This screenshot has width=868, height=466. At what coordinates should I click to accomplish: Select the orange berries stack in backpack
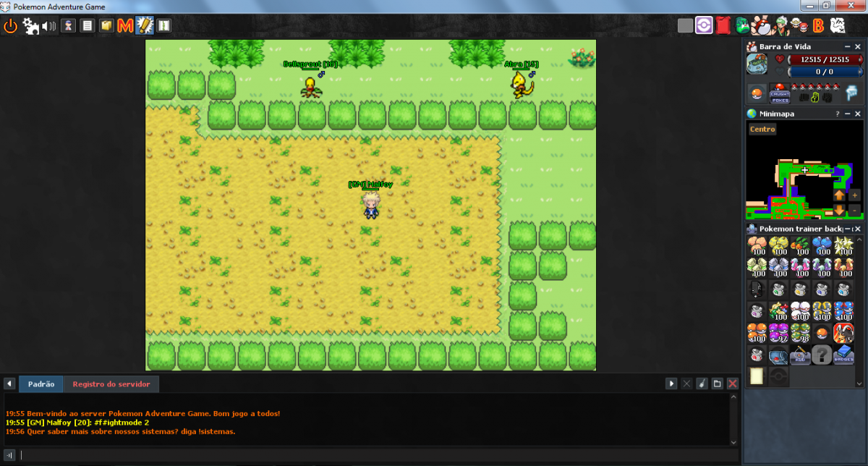point(757,247)
